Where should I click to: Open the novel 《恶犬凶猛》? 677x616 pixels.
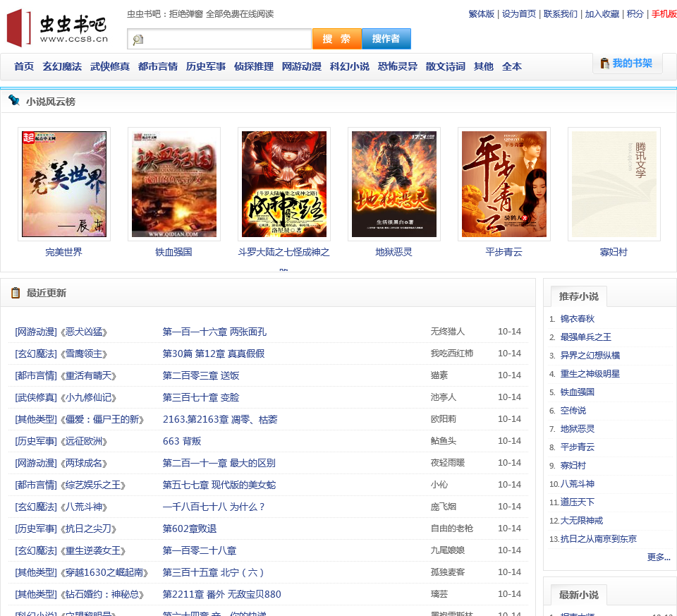84,332
